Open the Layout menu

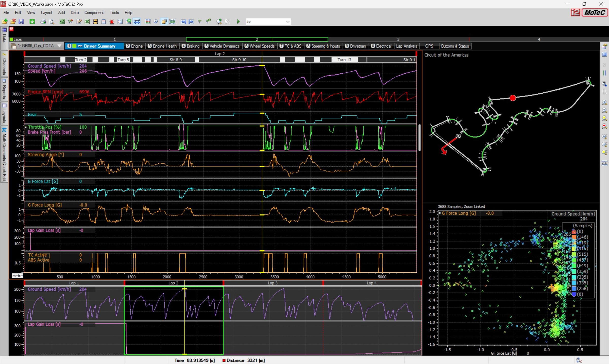tap(46, 12)
